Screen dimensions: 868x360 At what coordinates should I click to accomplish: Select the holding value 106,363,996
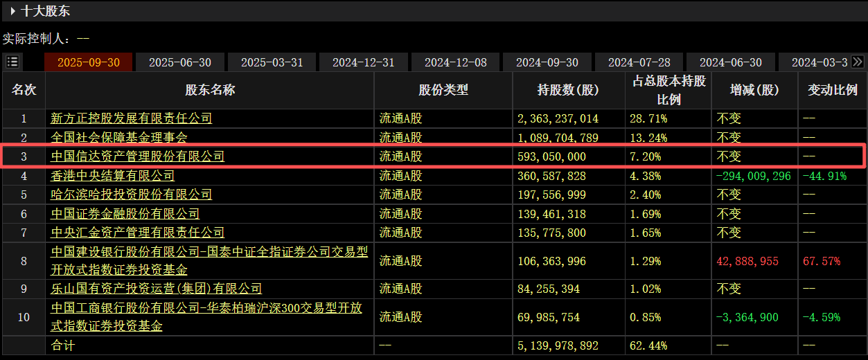(552, 261)
